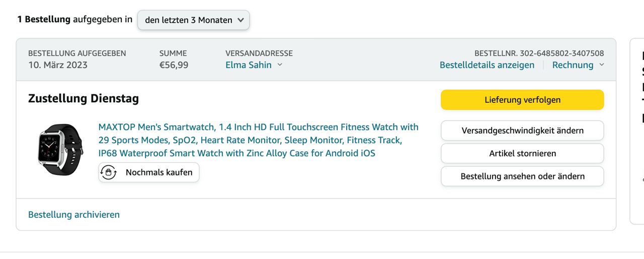Click the order total €56,99
The width and height of the screenshot is (644, 259).
pyautogui.click(x=174, y=65)
